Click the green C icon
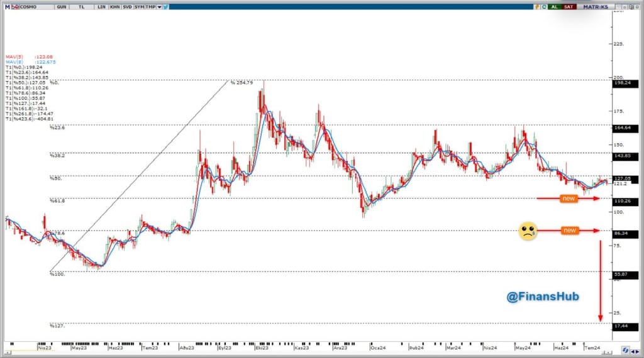This screenshot has height=358, width=644. 544,7
